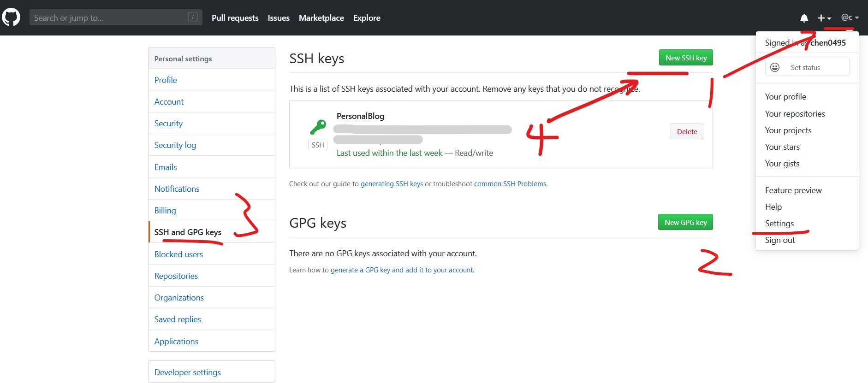Screen dimensions: 868x383
Task: Open the user avatar dropdown menu
Action: (x=850, y=18)
